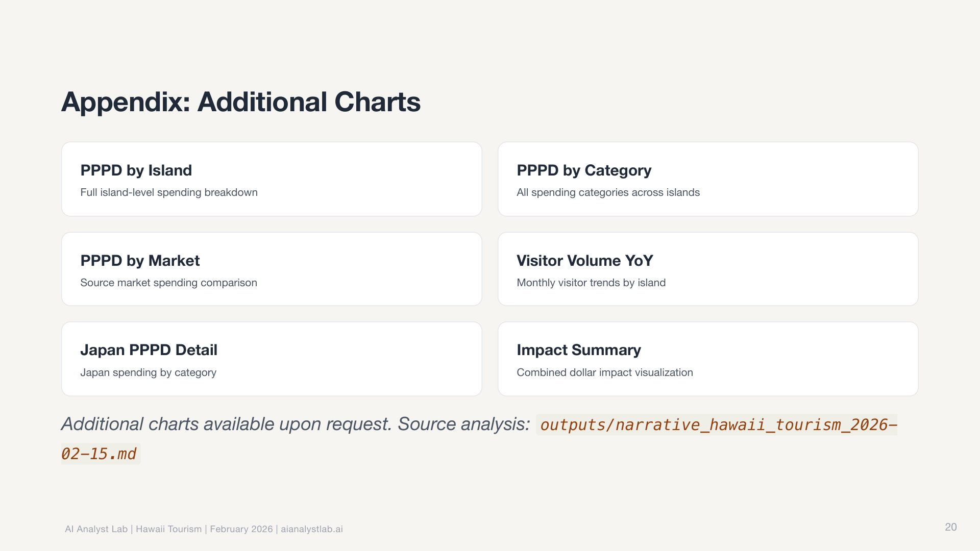Click 'Source market spending comparison' description
Screen dimensions: 980x551
coord(168,283)
